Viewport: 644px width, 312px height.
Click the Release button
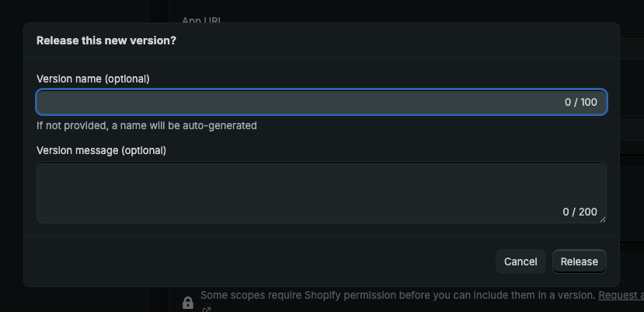click(580, 261)
